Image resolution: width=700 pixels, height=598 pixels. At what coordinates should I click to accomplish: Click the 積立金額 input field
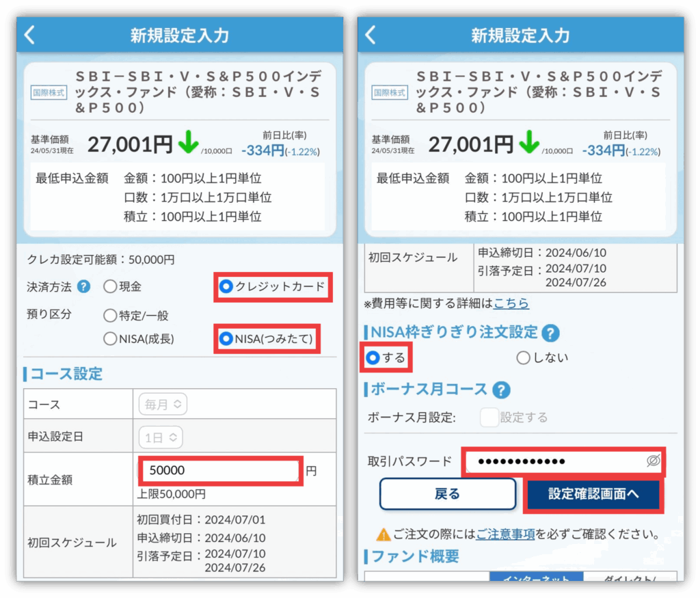pos(220,471)
